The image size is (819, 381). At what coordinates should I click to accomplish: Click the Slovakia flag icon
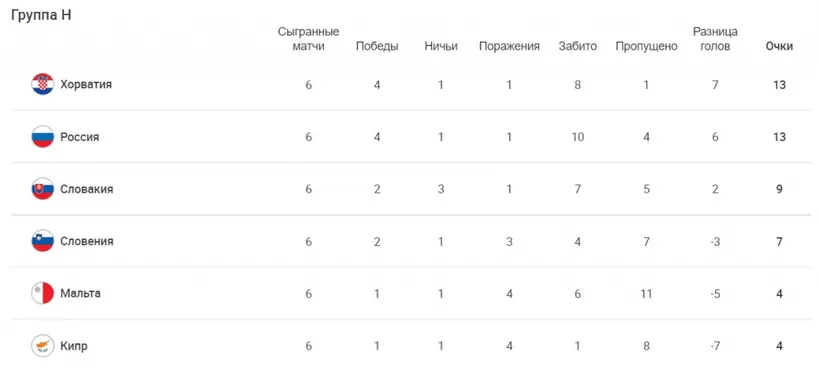click(42, 189)
